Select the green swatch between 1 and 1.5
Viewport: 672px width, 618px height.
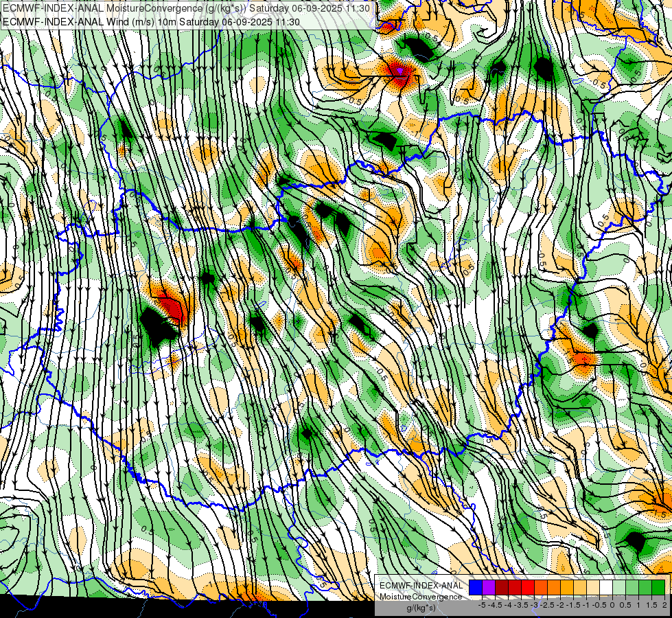tap(645, 587)
